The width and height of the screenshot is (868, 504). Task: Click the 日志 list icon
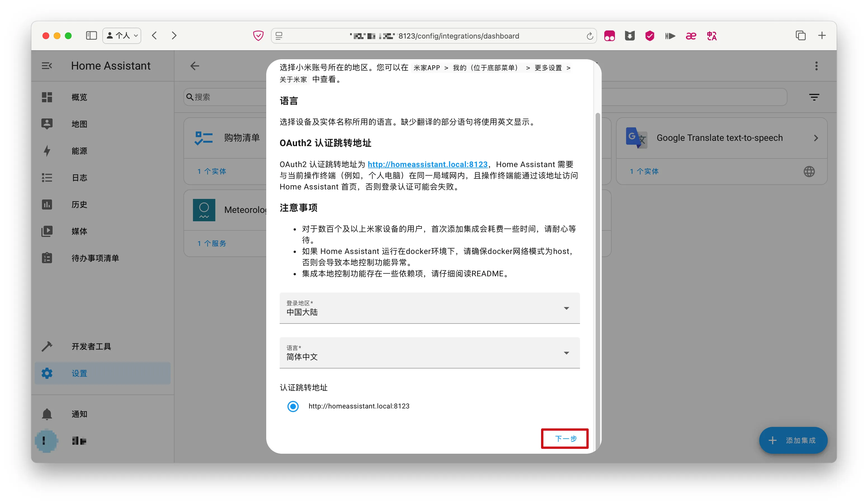click(47, 178)
